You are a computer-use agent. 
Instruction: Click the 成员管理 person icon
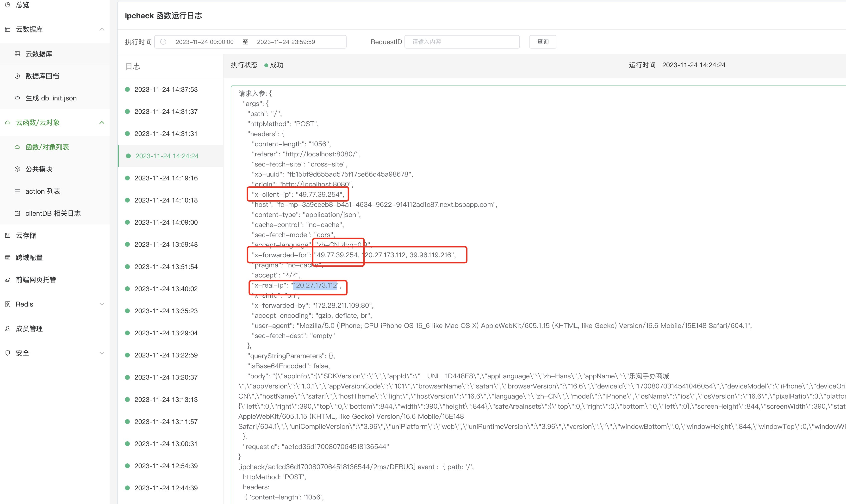click(x=8, y=328)
